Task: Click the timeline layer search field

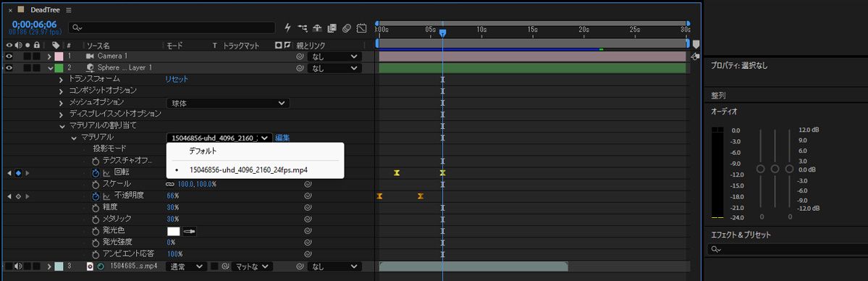Action: point(172,28)
